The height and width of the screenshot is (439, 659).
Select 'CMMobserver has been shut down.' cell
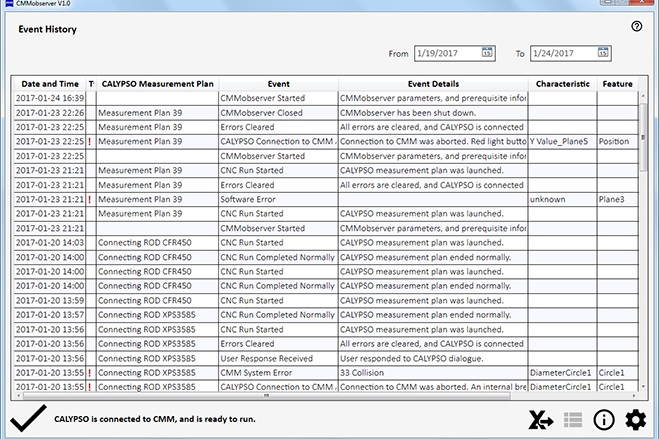coord(433,113)
